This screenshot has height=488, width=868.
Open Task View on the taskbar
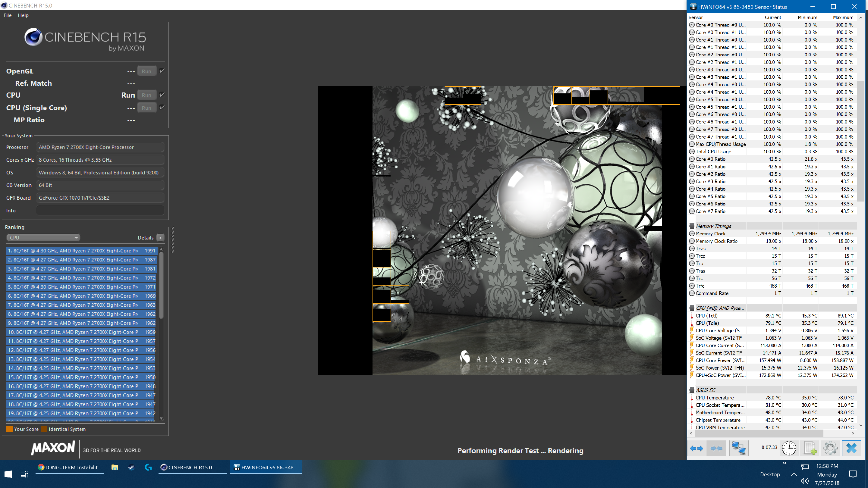tap(24, 474)
